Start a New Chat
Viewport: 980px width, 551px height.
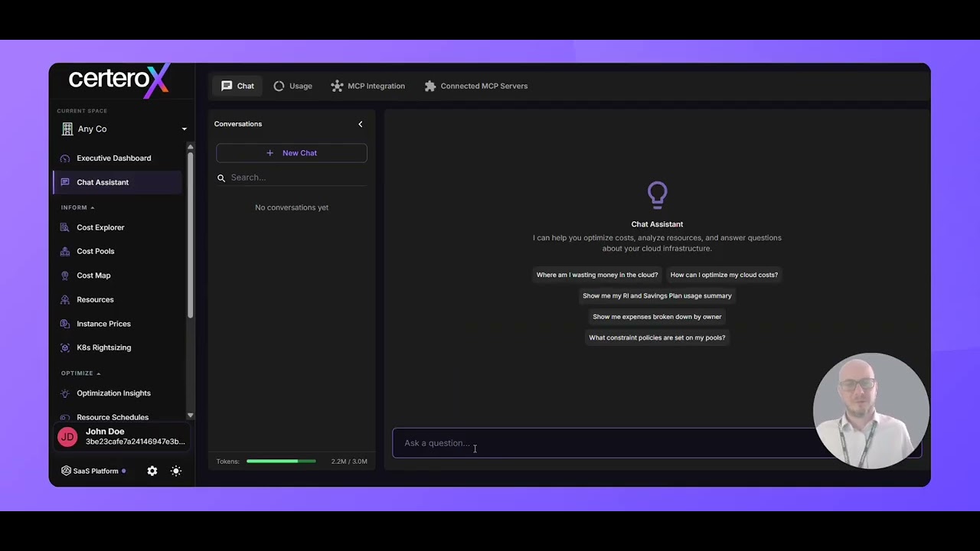[292, 153]
